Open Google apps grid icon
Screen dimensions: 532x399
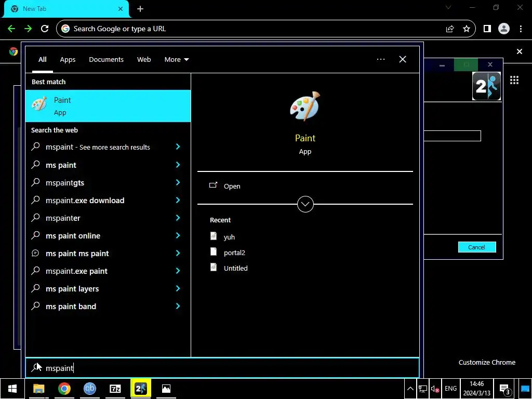(x=514, y=80)
